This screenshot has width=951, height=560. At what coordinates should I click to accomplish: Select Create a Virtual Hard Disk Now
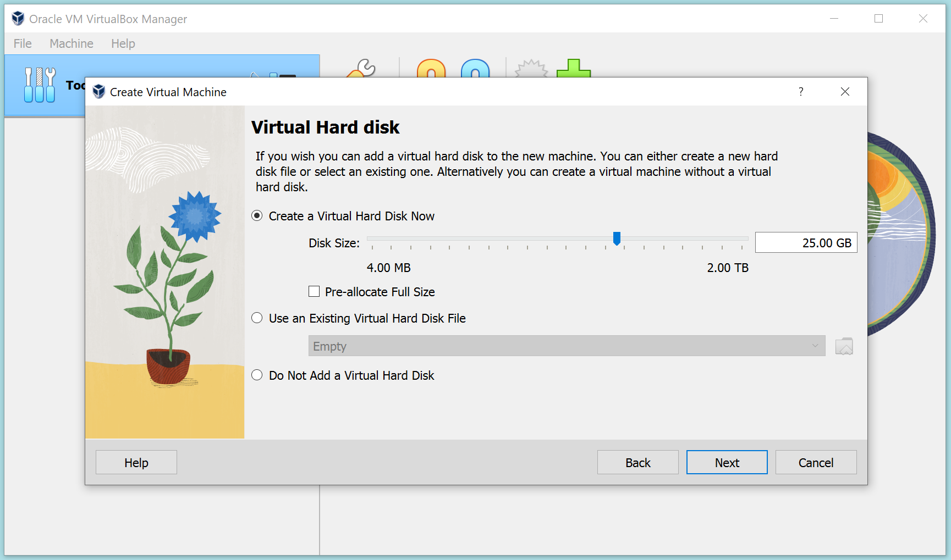click(x=257, y=215)
